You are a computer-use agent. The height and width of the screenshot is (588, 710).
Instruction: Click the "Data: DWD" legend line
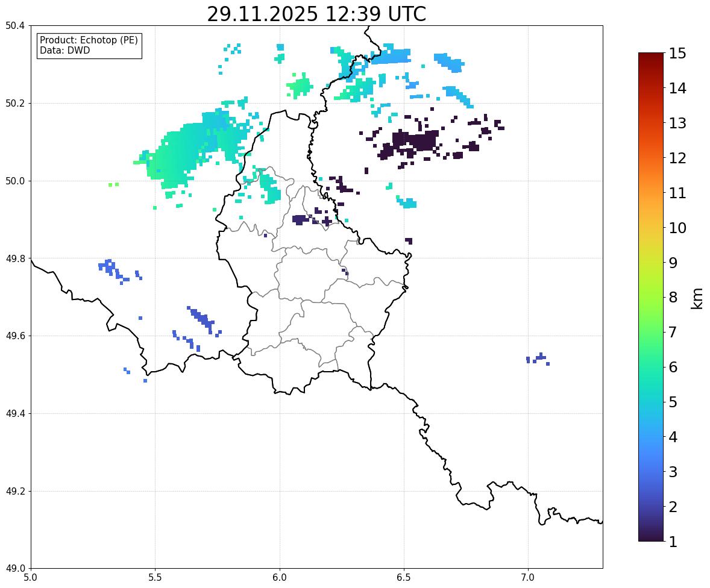(64, 50)
